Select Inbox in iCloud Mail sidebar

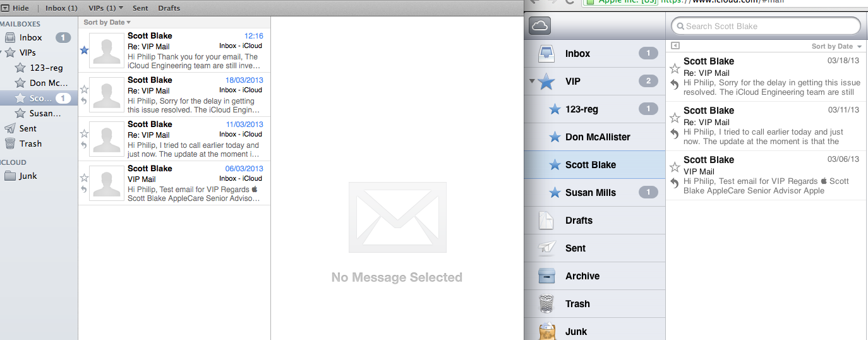(594, 54)
